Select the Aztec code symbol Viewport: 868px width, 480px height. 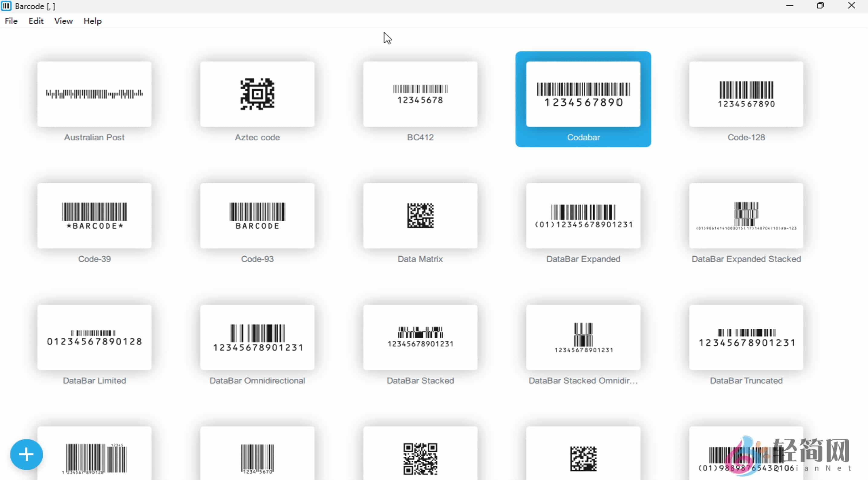coord(257,94)
